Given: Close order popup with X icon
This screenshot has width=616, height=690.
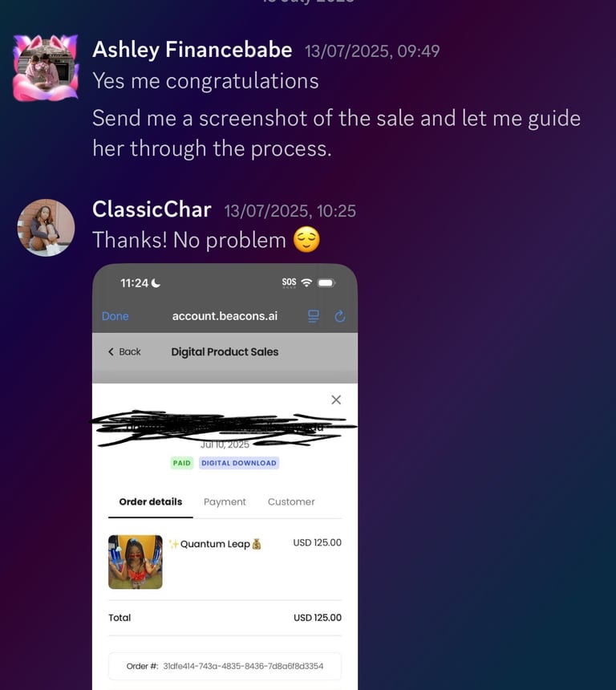Looking at the screenshot, I should click(x=336, y=400).
